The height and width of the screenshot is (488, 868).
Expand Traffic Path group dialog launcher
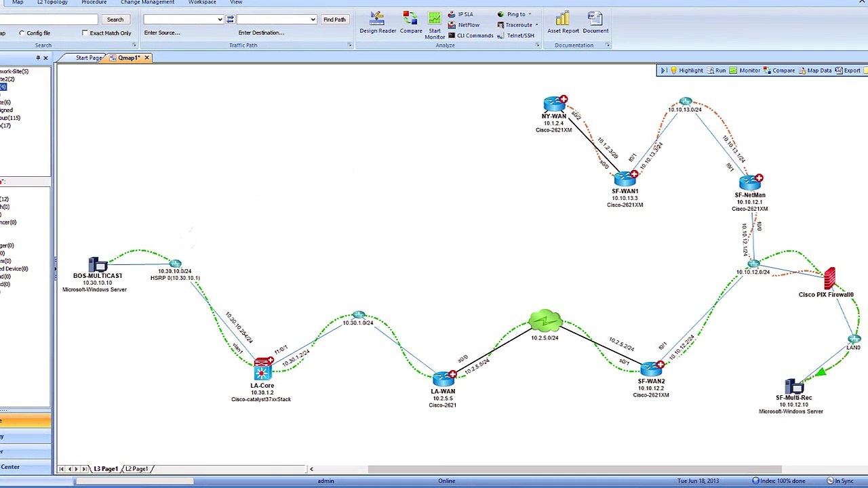349,45
